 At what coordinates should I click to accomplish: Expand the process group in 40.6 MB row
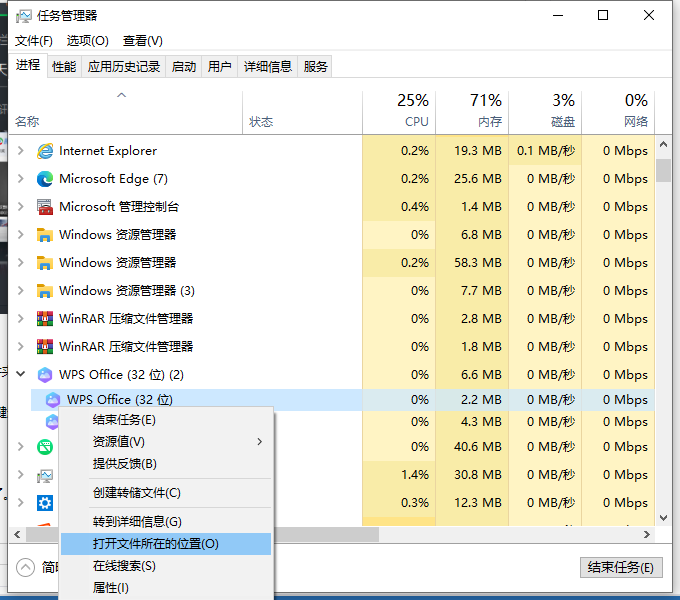tap(20, 447)
